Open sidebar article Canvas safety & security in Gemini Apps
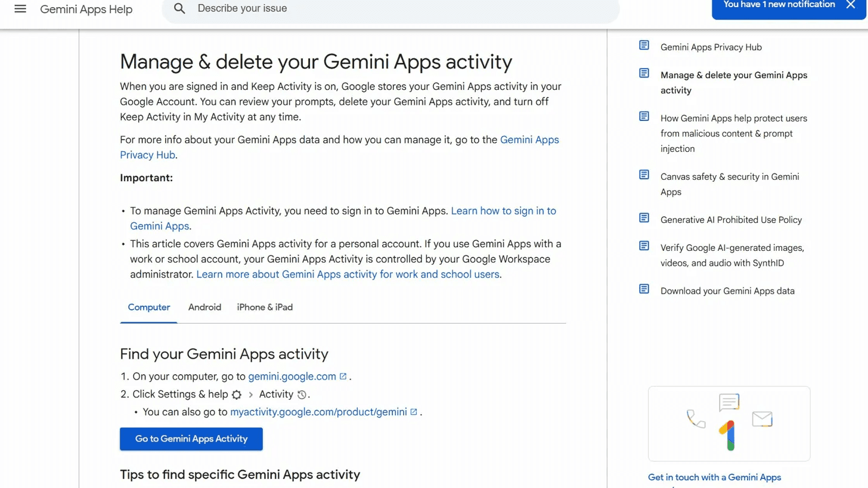This screenshot has height=488, width=868. (730, 184)
